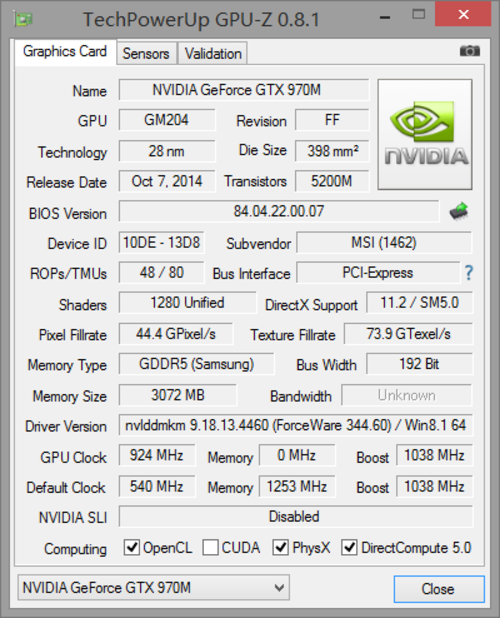This screenshot has width=500, height=618.
Task: Click the Default Clock Memory 1253 MHz
Action: 297,486
